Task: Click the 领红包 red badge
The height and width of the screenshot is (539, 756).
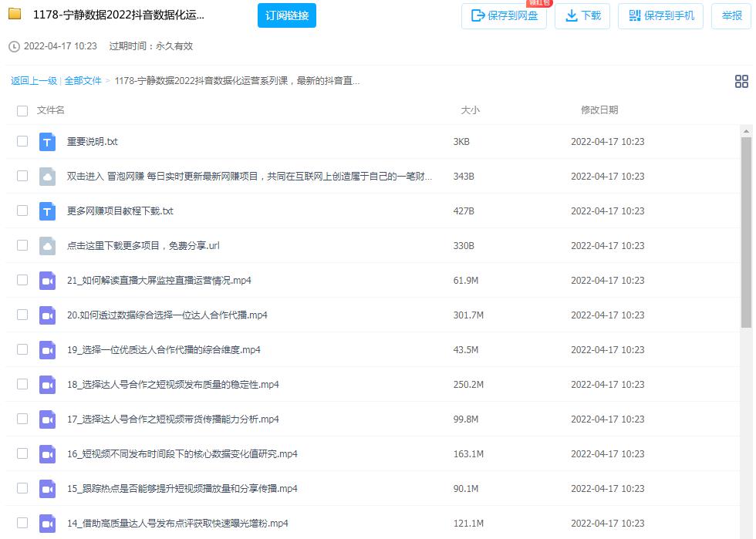Action: click(539, 3)
